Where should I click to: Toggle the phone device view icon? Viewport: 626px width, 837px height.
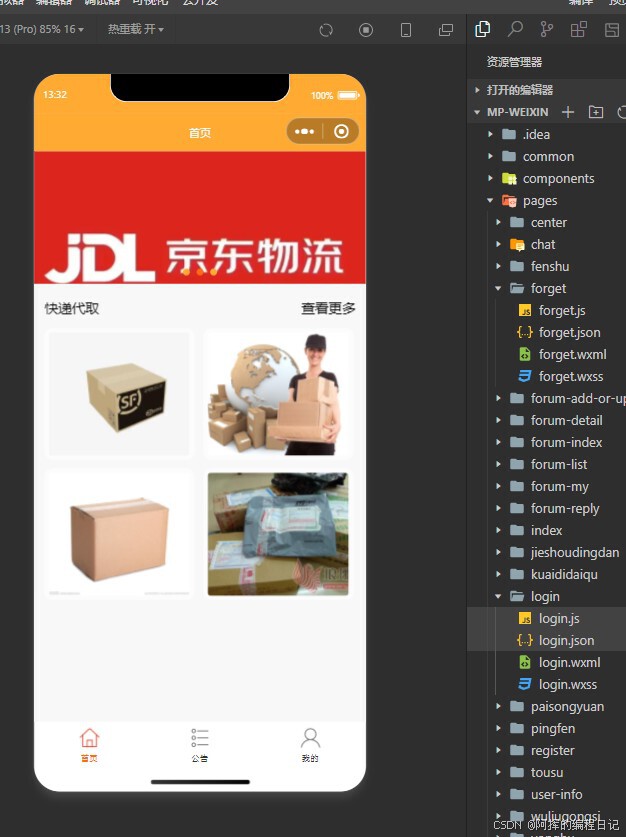(x=406, y=30)
